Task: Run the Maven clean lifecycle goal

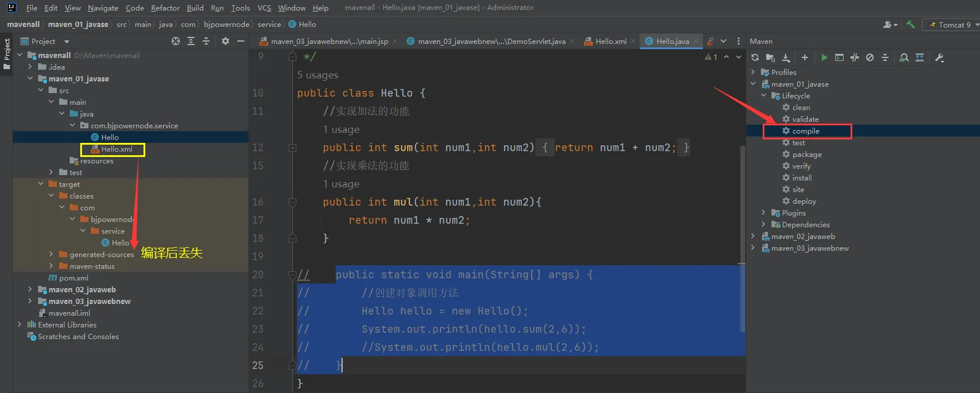Action: 801,107
